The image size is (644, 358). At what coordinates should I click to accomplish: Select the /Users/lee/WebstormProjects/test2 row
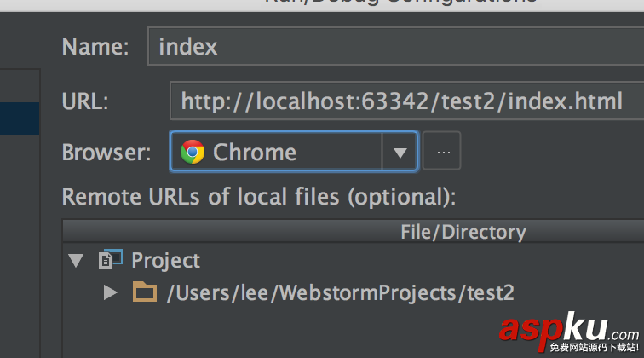point(341,293)
